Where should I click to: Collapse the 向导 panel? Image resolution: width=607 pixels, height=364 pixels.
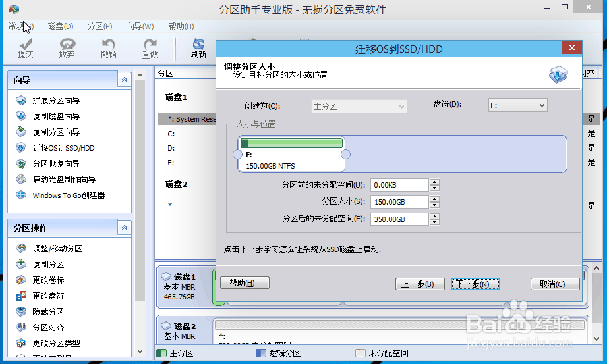pos(125,80)
